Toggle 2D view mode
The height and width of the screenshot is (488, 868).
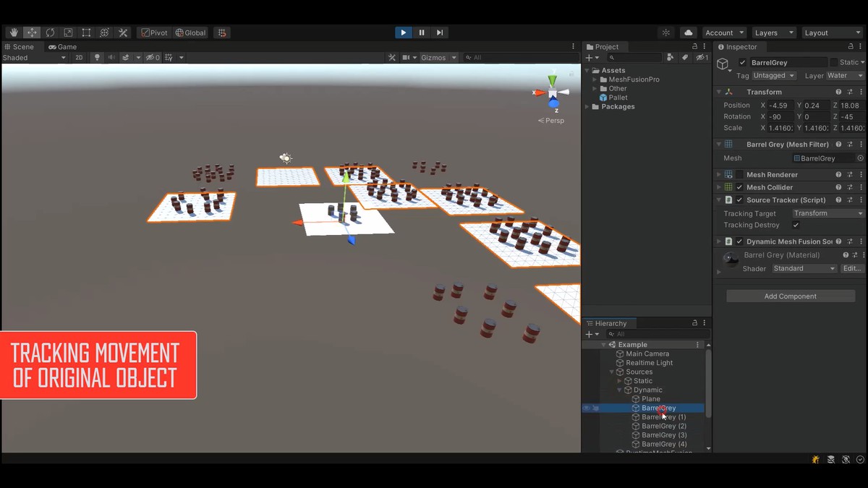coord(80,57)
